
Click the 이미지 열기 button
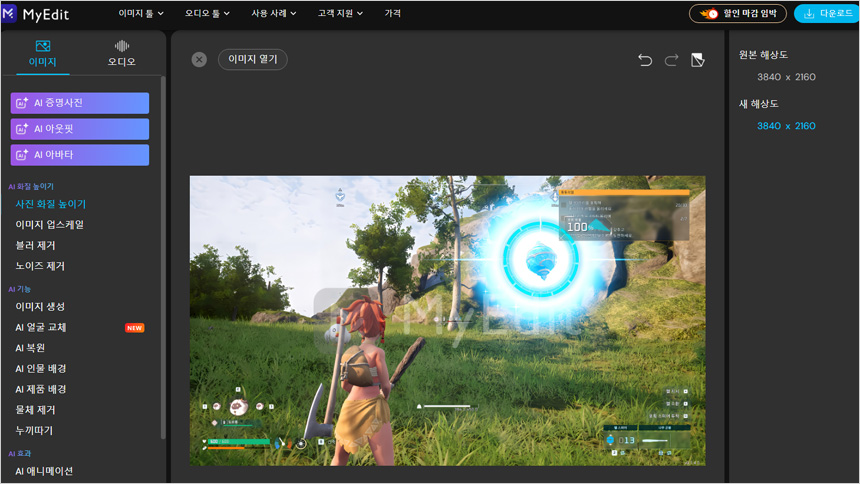point(253,60)
